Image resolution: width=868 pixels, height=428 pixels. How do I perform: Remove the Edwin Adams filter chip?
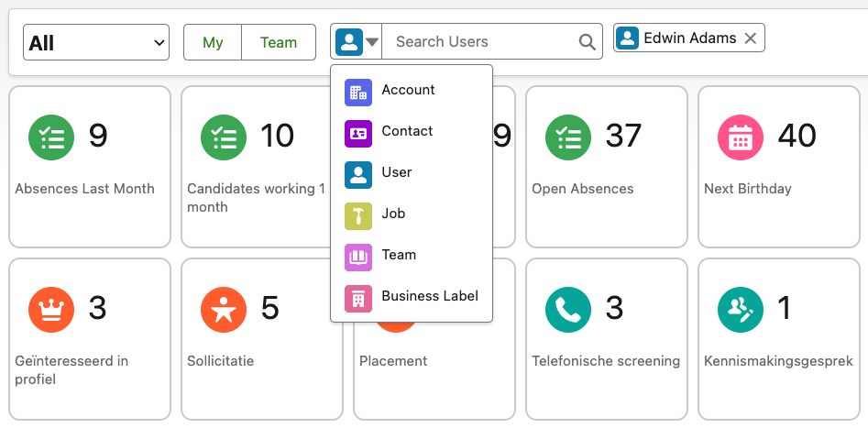tap(750, 38)
